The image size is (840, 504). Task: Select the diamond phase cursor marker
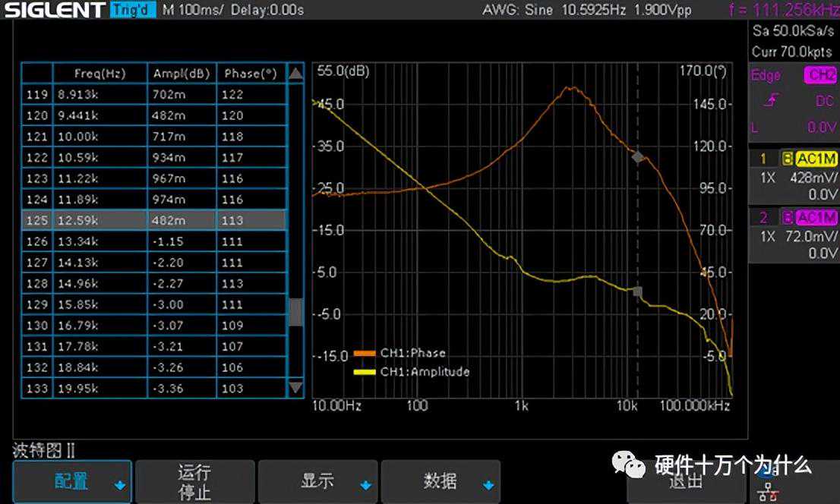point(638,157)
